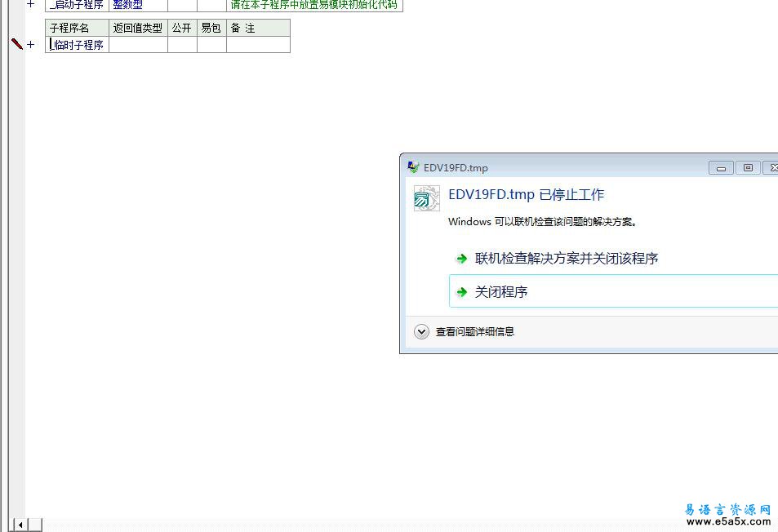Click the EDV19FD.tmp title bar icon
This screenshot has width=778, height=532.
[413, 167]
